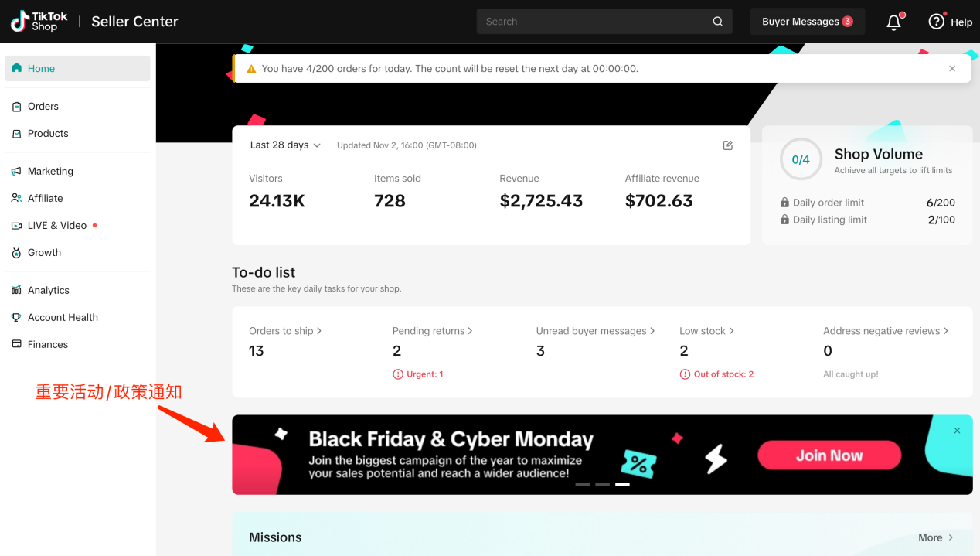The height and width of the screenshot is (556, 980).
Task: Click the TikTok Shop logo
Action: point(39,22)
